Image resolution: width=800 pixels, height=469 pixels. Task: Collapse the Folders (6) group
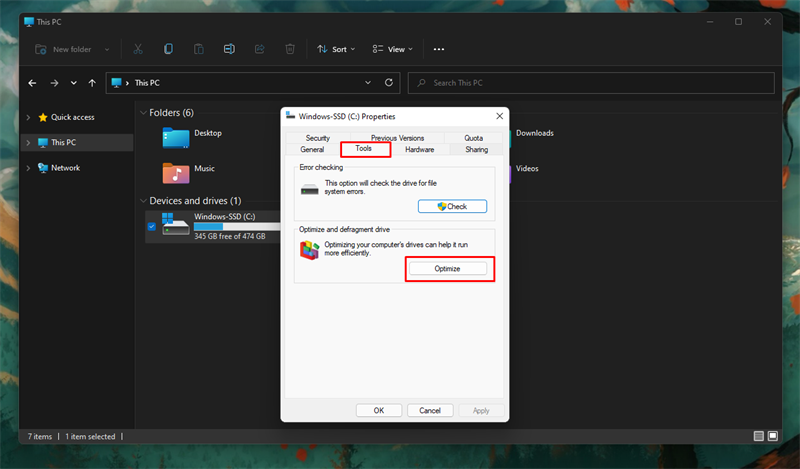(143, 113)
